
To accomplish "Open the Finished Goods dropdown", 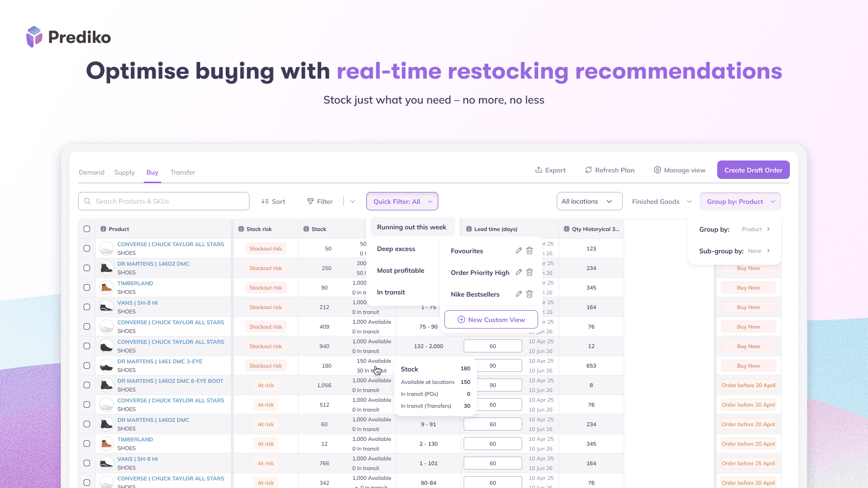I will 662,201.
